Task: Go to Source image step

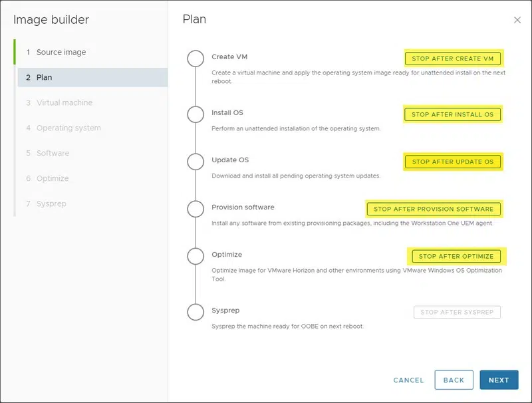Action: point(61,52)
